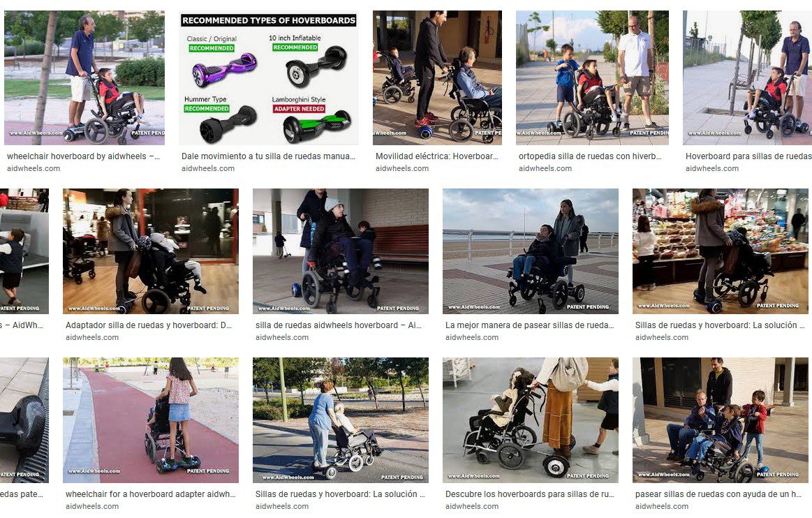This screenshot has height=518, width=812.
Task: Click 'Dale movimiento a tu silla de ruedas' title
Action: click(x=268, y=156)
